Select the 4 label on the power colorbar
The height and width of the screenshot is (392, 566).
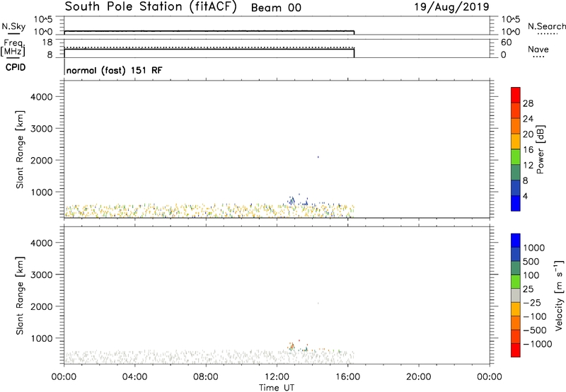(525, 196)
